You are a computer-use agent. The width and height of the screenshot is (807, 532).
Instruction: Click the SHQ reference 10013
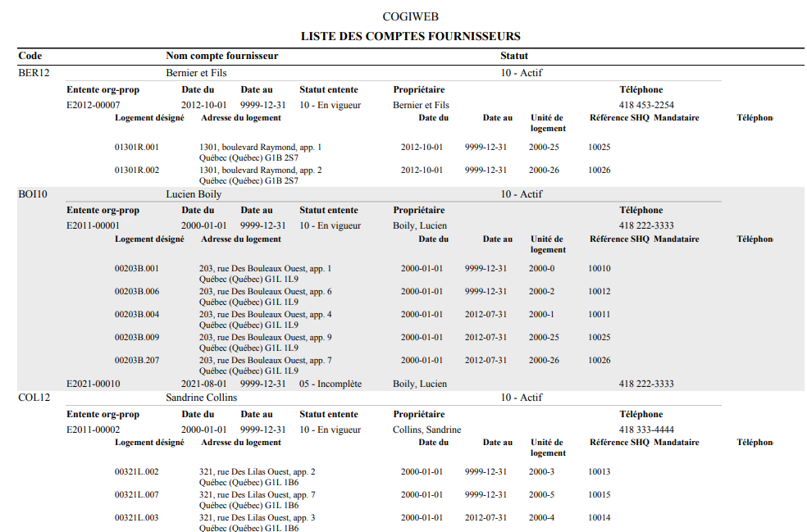tap(600, 472)
